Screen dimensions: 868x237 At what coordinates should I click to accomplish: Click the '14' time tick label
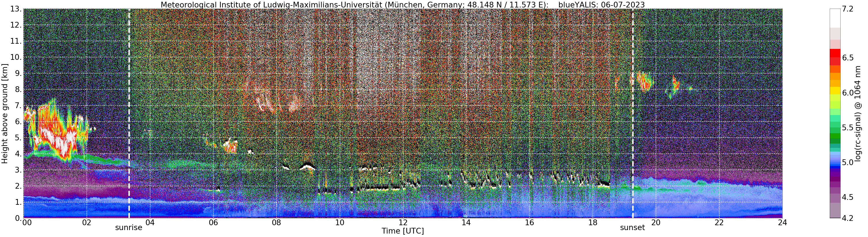tap(466, 223)
